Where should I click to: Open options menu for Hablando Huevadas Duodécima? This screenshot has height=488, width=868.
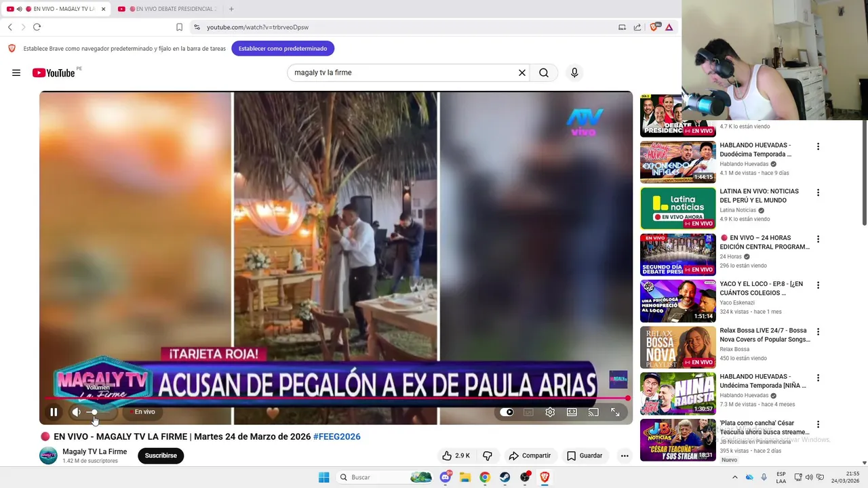coord(818,146)
